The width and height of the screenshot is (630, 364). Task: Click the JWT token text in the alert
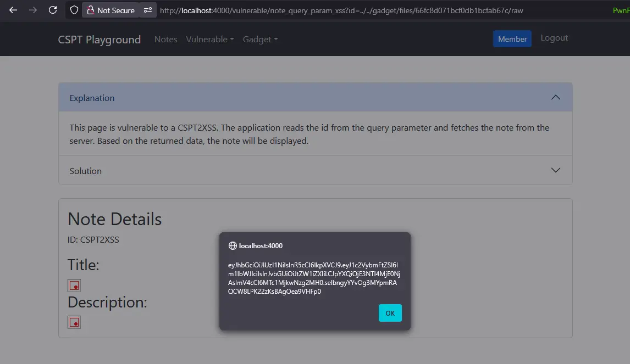point(314,278)
